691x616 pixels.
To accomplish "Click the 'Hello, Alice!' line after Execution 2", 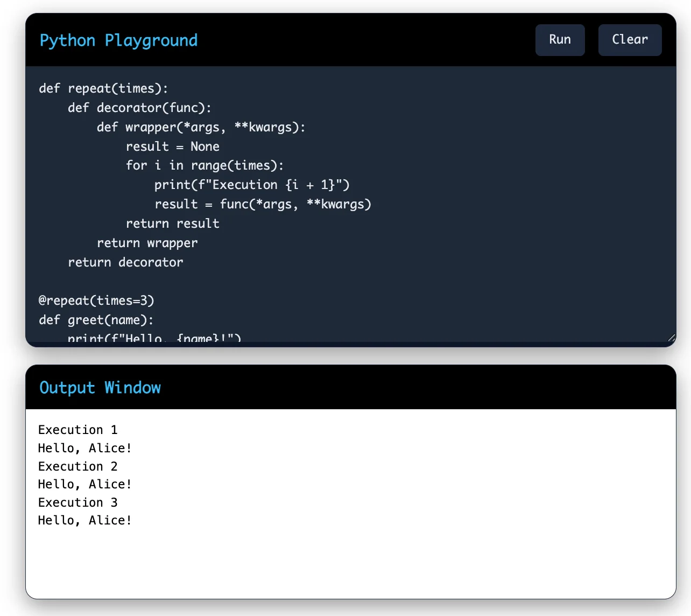I will (84, 484).
